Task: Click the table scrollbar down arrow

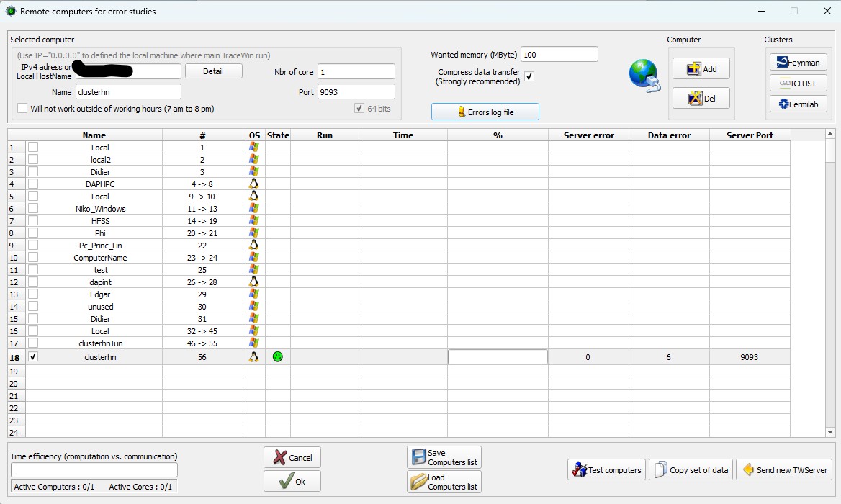Action: (830, 432)
